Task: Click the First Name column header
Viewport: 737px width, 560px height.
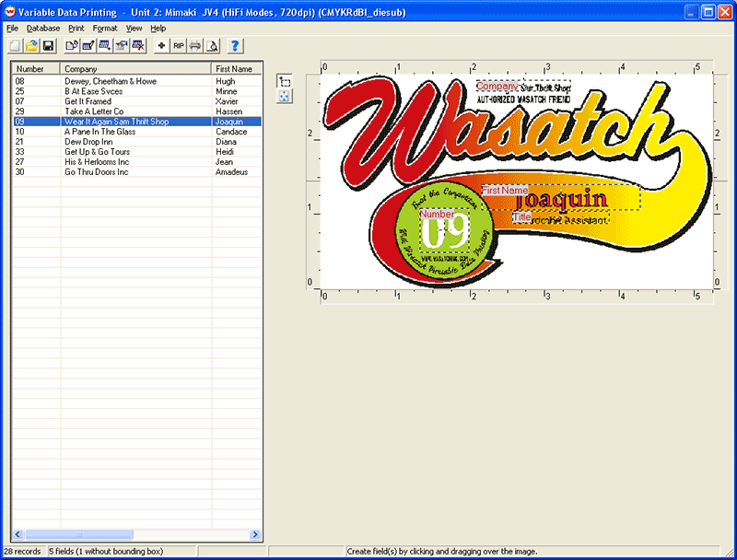Action: [237, 68]
